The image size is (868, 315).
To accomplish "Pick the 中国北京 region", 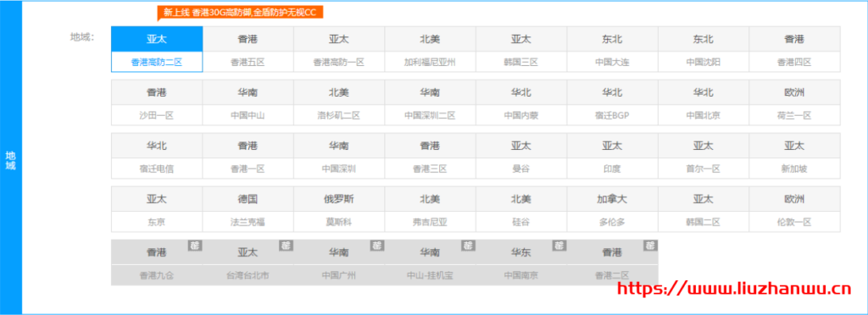I will click(x=704, y=102).
